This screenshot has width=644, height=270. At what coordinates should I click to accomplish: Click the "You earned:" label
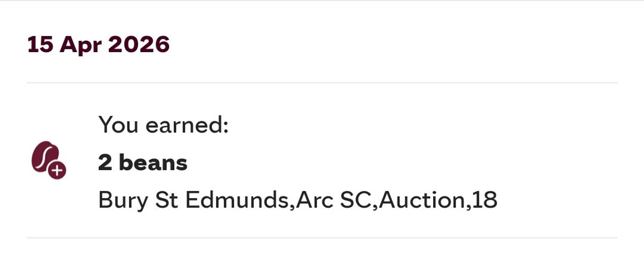point(164,126)
